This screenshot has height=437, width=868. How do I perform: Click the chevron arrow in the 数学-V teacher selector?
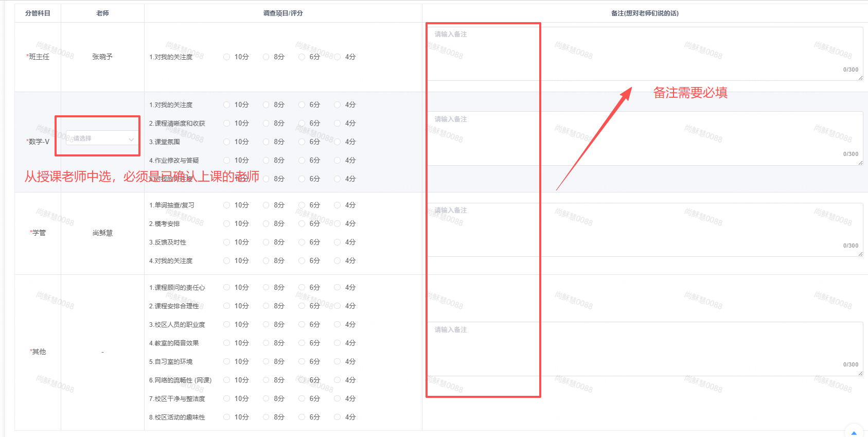pyautogui.click(x=131, y=139)
